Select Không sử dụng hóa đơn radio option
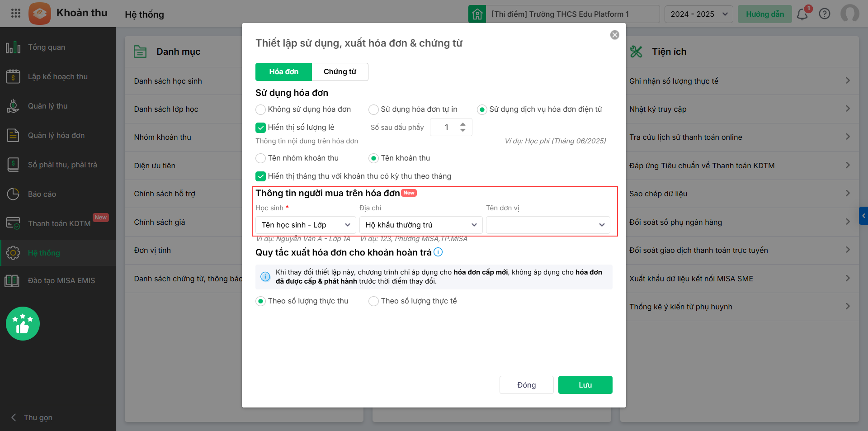Image resolution: width=868 pixels, height=431 pixels. tap(261, 109)
